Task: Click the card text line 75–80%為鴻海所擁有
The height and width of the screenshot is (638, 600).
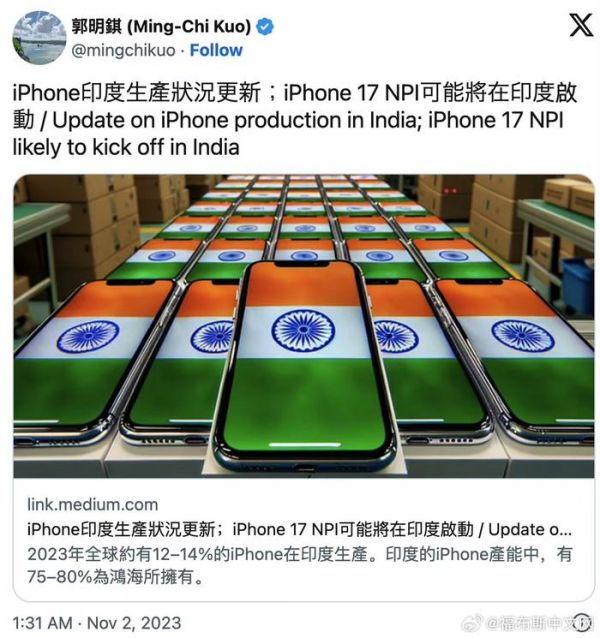Action: 115,577
